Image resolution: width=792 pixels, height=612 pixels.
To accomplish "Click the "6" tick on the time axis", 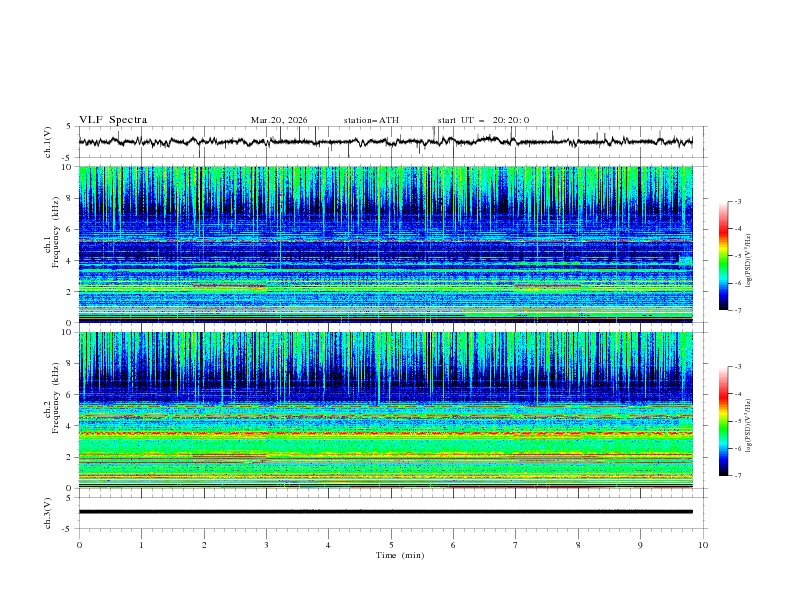I will 453,545.
